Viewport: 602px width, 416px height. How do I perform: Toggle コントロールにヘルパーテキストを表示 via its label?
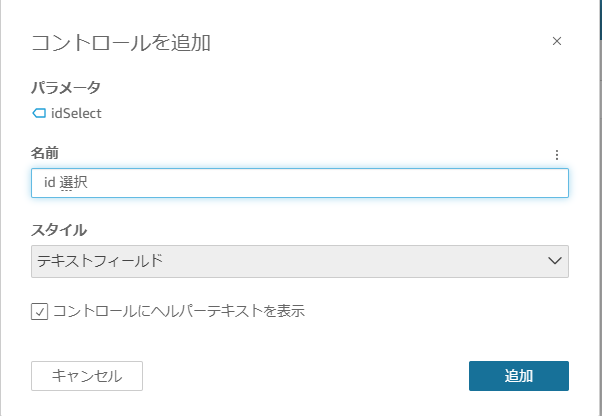pos(178,311)
